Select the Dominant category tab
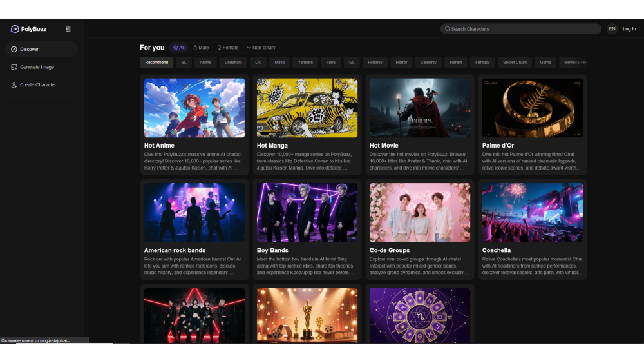 [233, 63]
